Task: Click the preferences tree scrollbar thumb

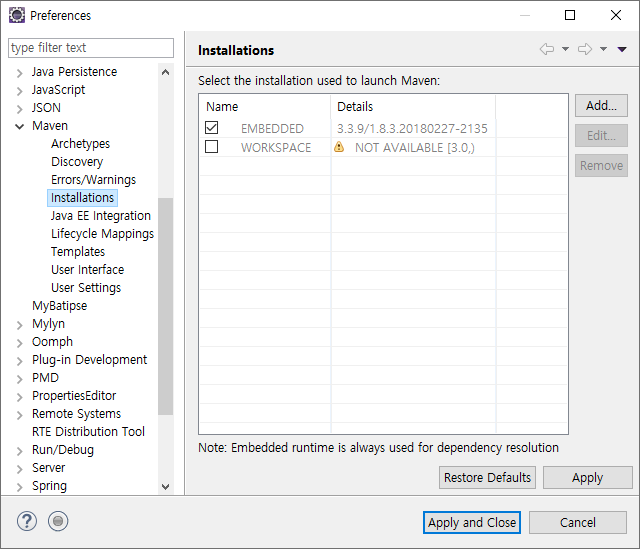Action: click(x=165, y=306)
